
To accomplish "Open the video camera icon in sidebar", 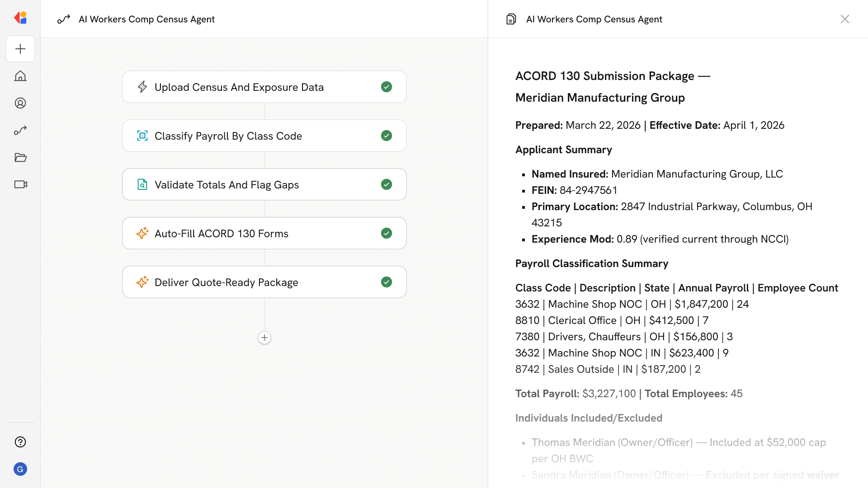I will (x=20, y=184).
